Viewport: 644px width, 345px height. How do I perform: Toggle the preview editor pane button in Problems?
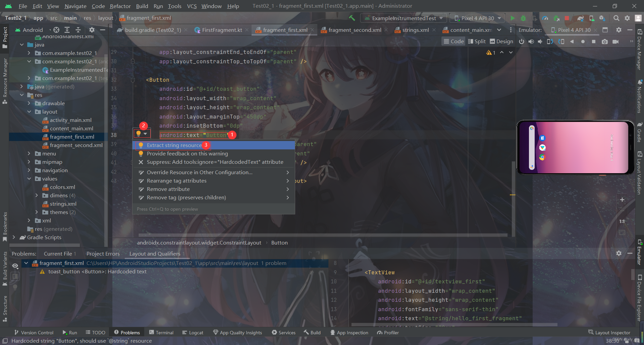15,276
